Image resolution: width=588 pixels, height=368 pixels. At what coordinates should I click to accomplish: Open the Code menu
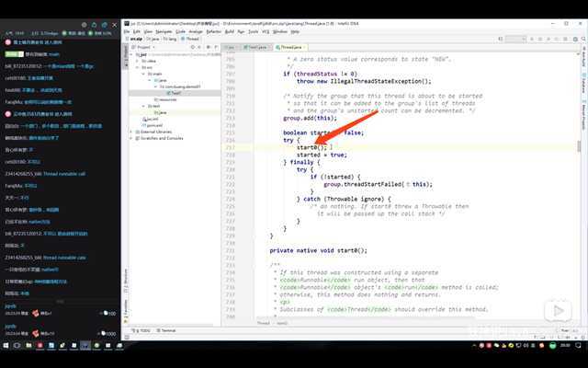(x=180, y=32)
